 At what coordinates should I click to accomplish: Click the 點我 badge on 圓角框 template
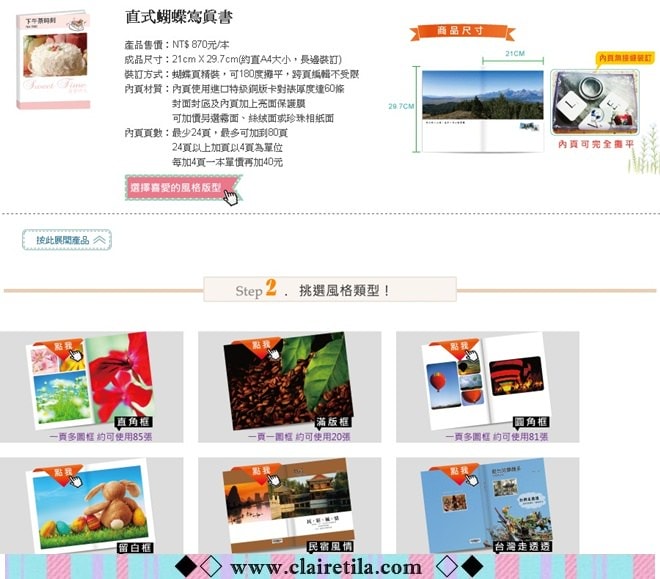click(456, 348)
